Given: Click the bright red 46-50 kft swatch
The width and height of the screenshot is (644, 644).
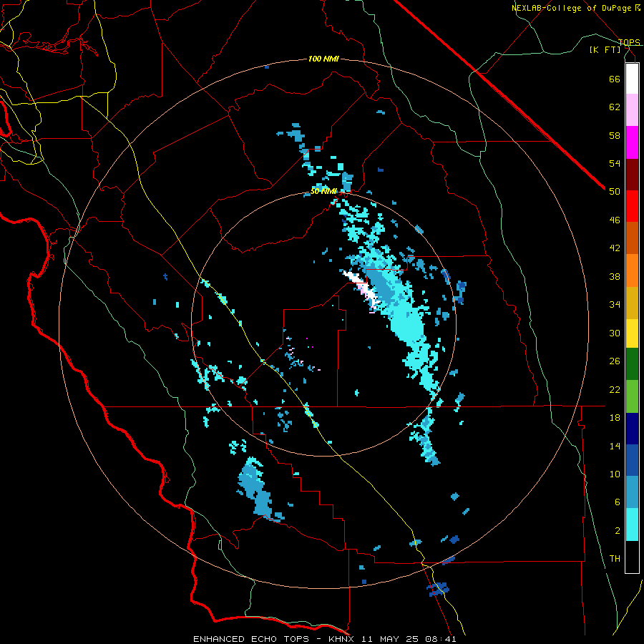Looking at the screenshot, I should [632, 206].
